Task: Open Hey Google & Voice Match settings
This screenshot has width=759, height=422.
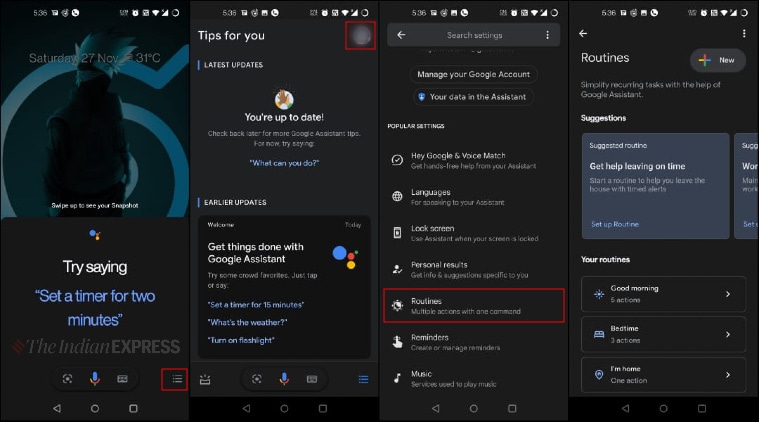Action: [x=473, y=160]
